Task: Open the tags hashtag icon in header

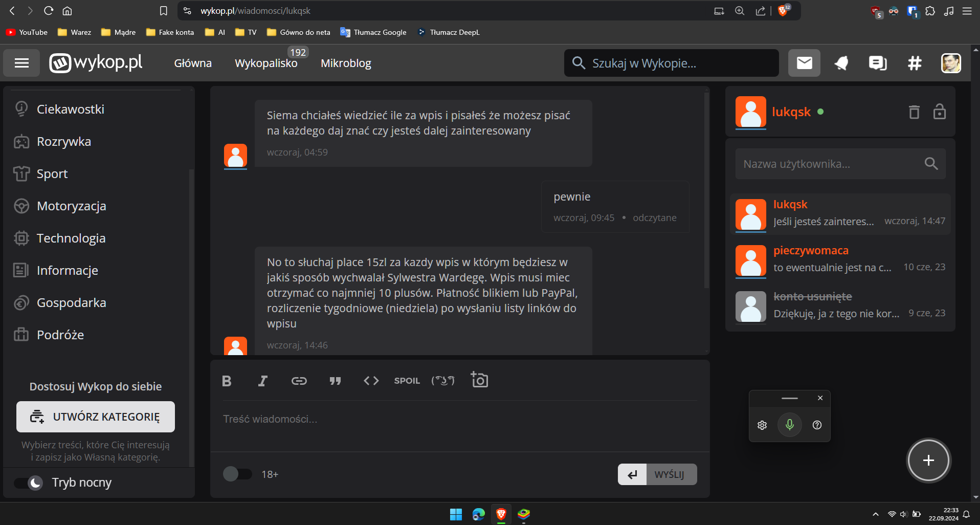Action: click(x=914, y=63)
